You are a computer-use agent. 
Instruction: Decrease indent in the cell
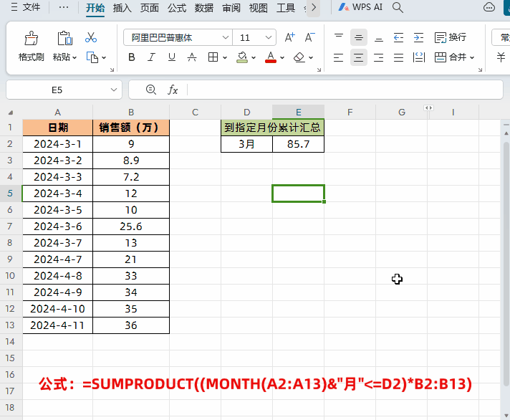398,37
